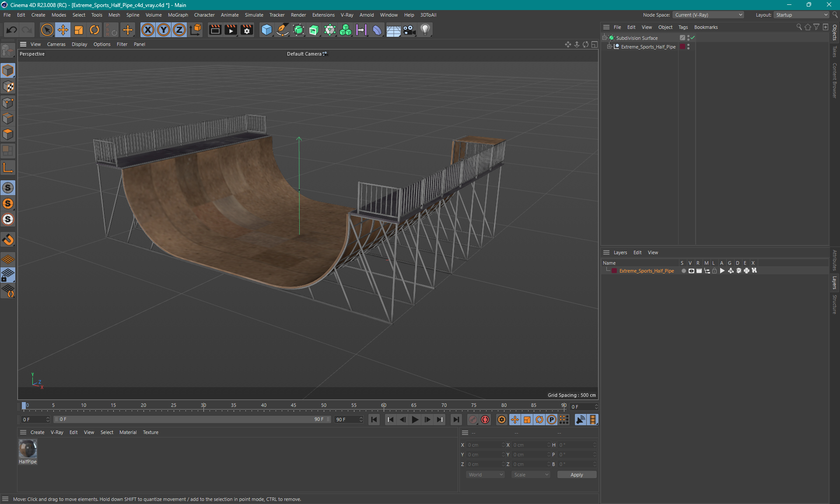
Task: Go to end of animation
Action: point(456,420)
